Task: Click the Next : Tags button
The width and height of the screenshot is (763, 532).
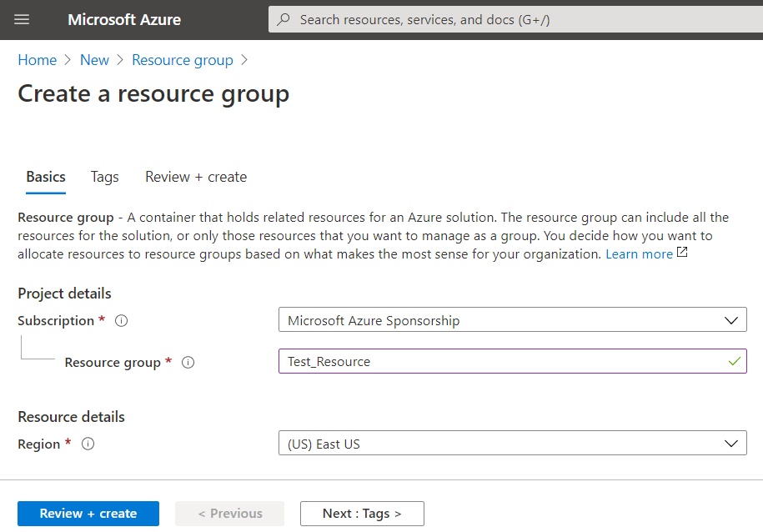Action: coord(362,514)
